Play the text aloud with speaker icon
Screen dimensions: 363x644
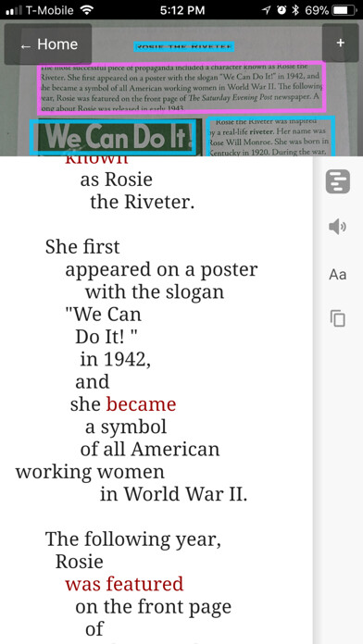click(x=337, y=227)
